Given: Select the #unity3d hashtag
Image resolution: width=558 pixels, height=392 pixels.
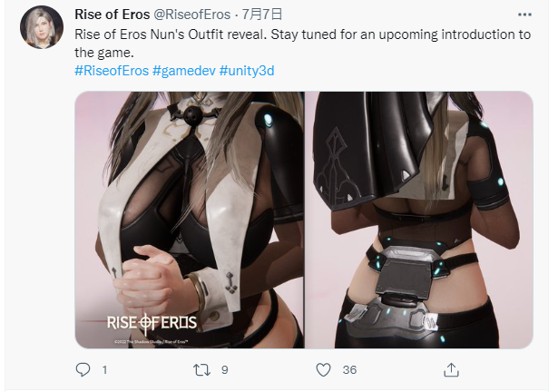Looking at the screenshot, I should (x=247, y=71).
